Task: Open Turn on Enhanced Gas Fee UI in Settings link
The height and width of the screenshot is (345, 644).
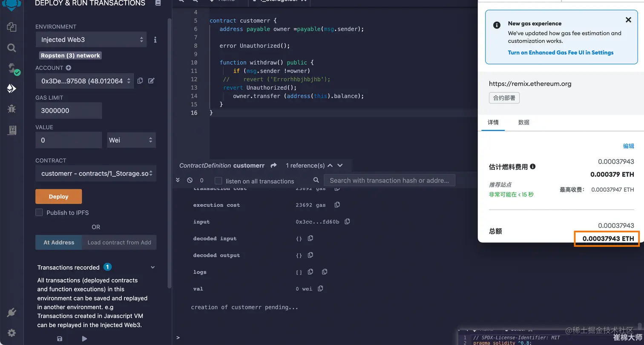Action: coord(561,52)
